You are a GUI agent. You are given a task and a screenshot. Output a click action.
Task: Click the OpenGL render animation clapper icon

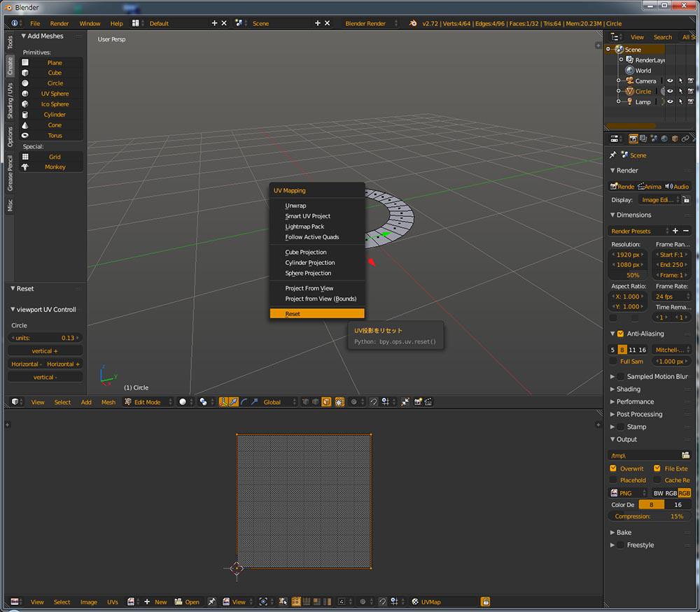point(428,402)
